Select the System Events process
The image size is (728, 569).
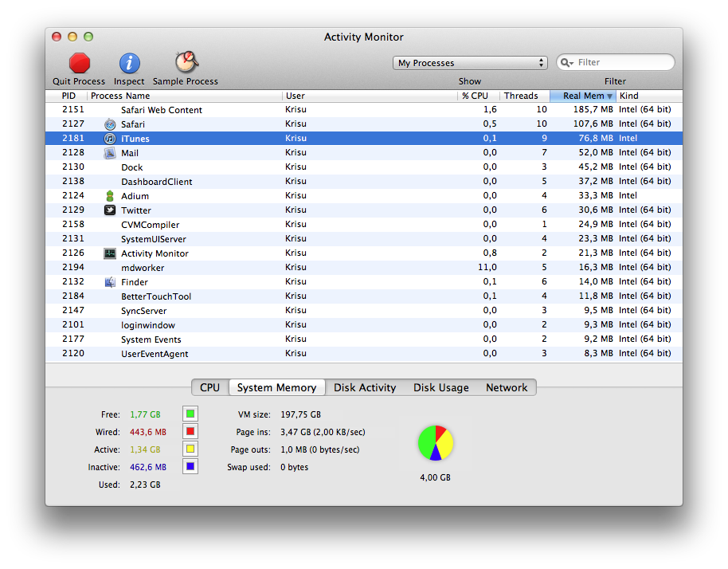(364, 339)
